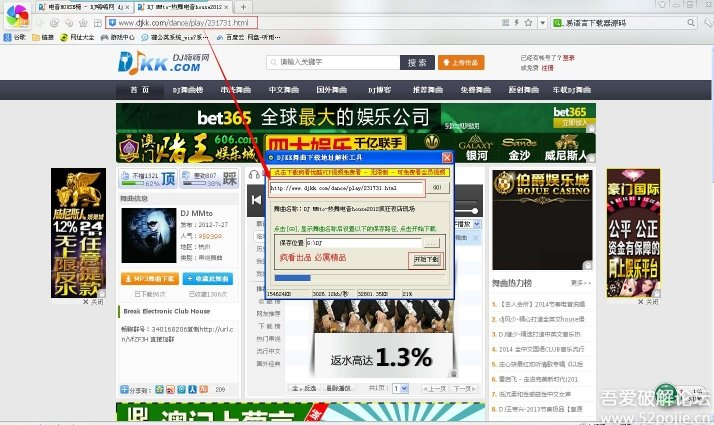Click the red 登录 login link

click(568, 58)
